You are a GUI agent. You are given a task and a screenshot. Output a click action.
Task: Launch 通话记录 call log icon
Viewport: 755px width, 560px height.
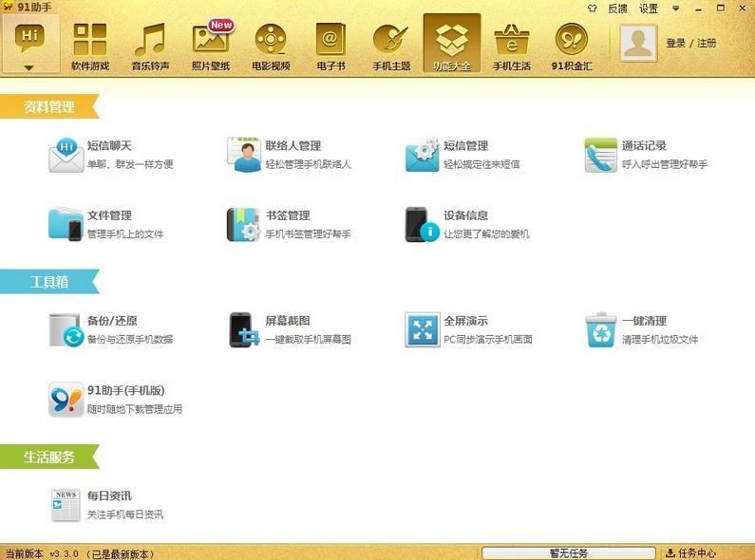coord(601,155)
